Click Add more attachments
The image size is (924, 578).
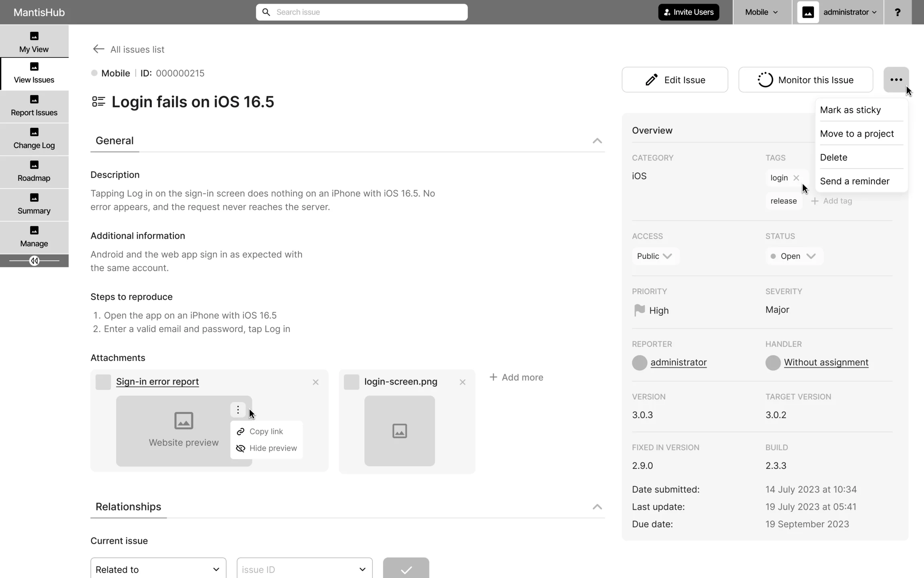(x=516, y=377)
